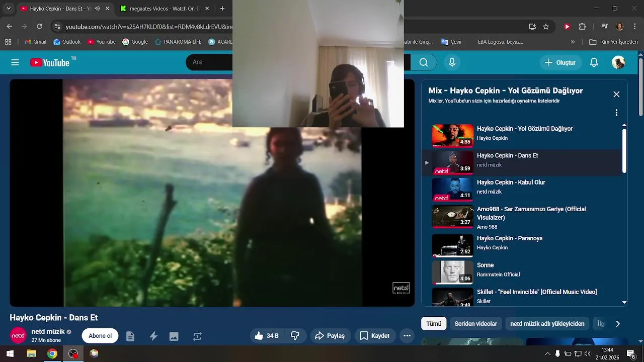Open more actions ellipsis under the video
This screenshot has width=644, height=362.
tap(407, 336)
